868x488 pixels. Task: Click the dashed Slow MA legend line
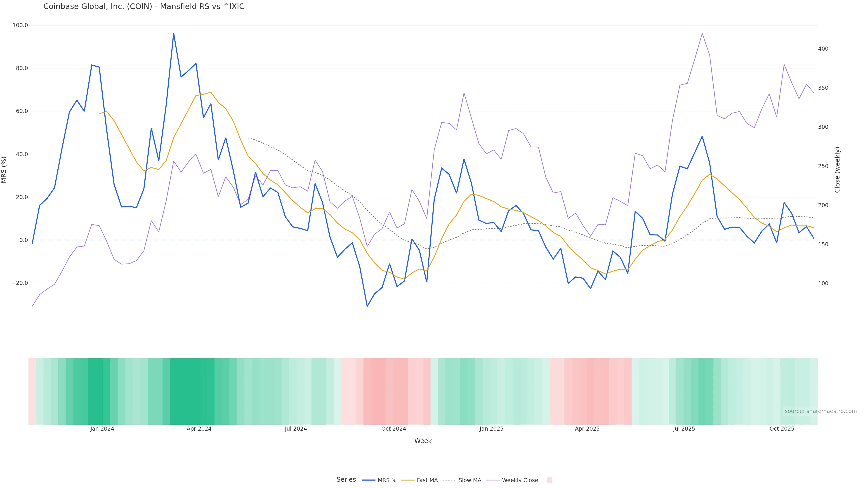coord(449,480)
